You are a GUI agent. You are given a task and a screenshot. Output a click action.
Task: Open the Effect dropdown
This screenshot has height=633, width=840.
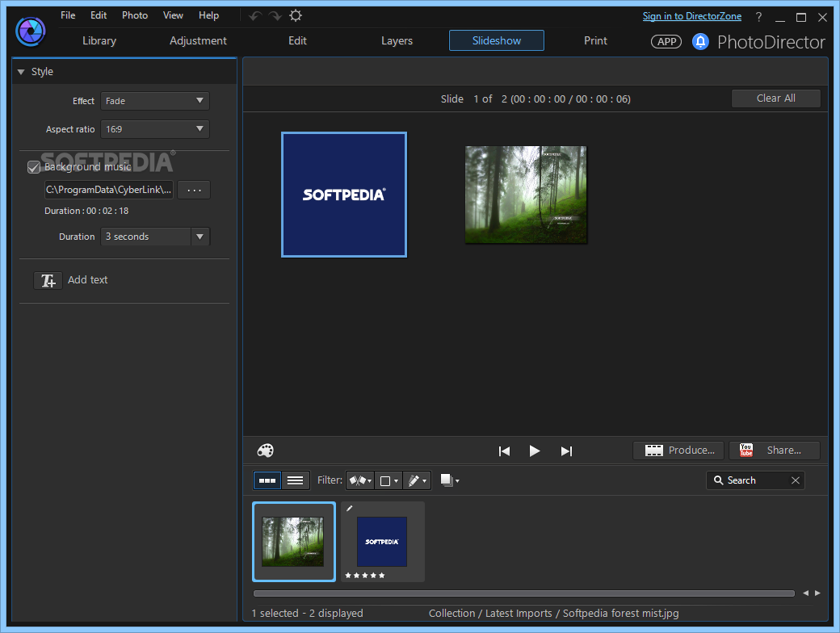point(155,101)
